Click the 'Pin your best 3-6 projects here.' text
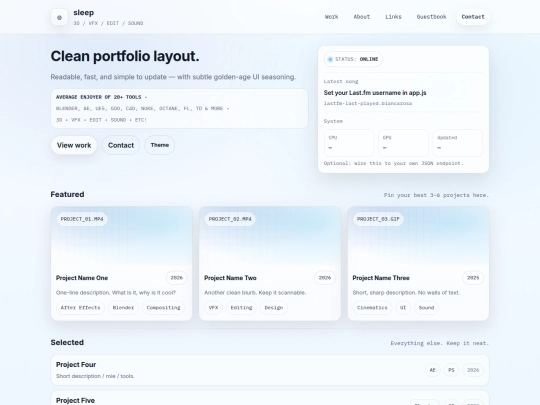540x405 pixels. [436, 195]
